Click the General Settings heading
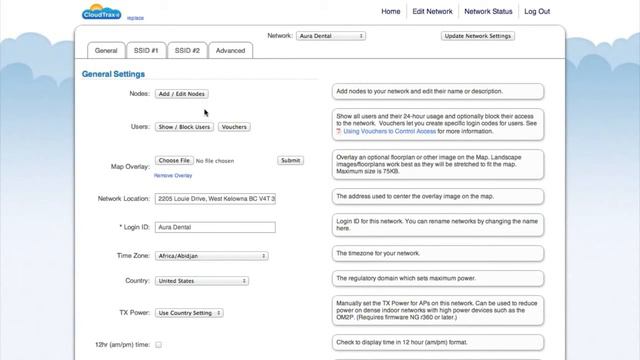Screen dimensions: 640x360 click(113, 74)
